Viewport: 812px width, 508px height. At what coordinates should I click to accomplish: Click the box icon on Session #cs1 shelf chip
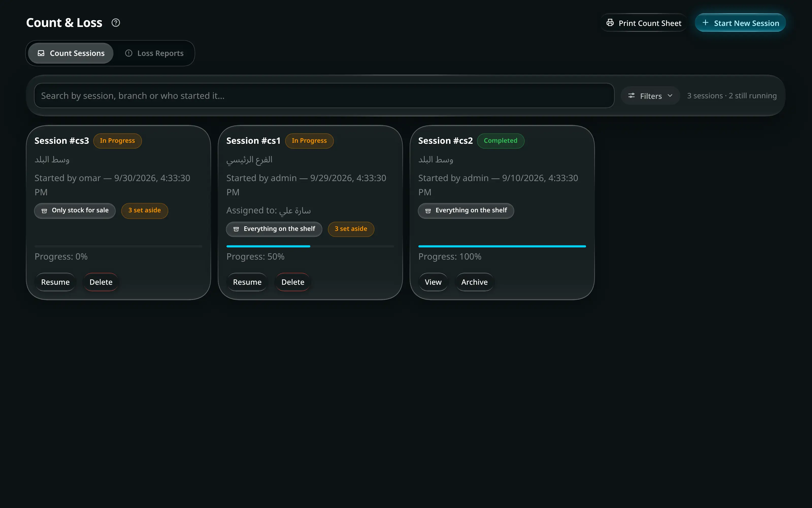tap(236, 229)
